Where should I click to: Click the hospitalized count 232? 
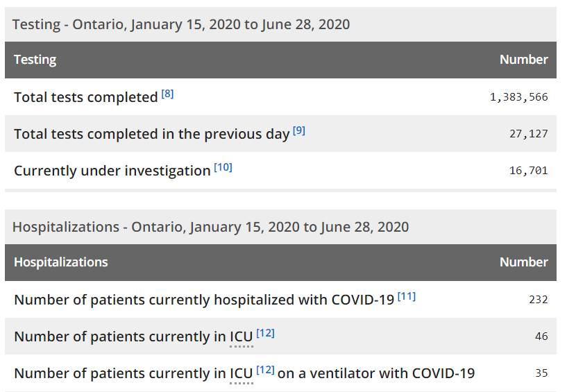point(538,300)
